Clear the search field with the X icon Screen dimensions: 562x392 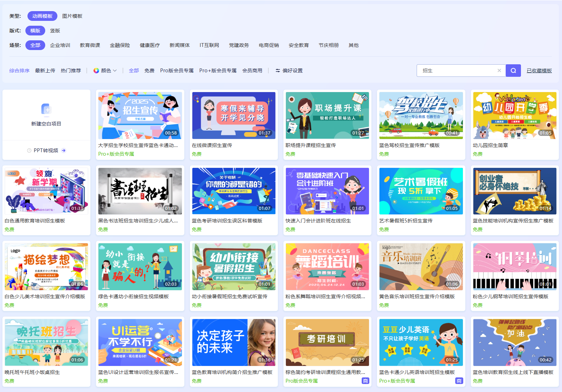tap(499, 71)
